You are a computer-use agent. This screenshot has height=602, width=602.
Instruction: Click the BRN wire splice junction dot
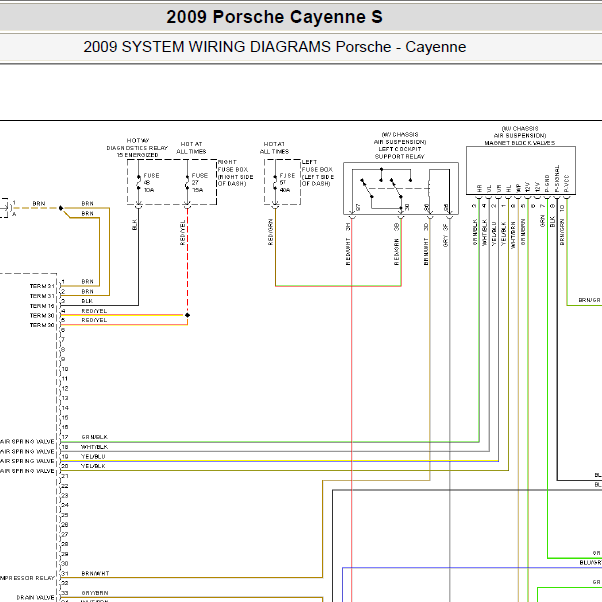coord(61,208)
